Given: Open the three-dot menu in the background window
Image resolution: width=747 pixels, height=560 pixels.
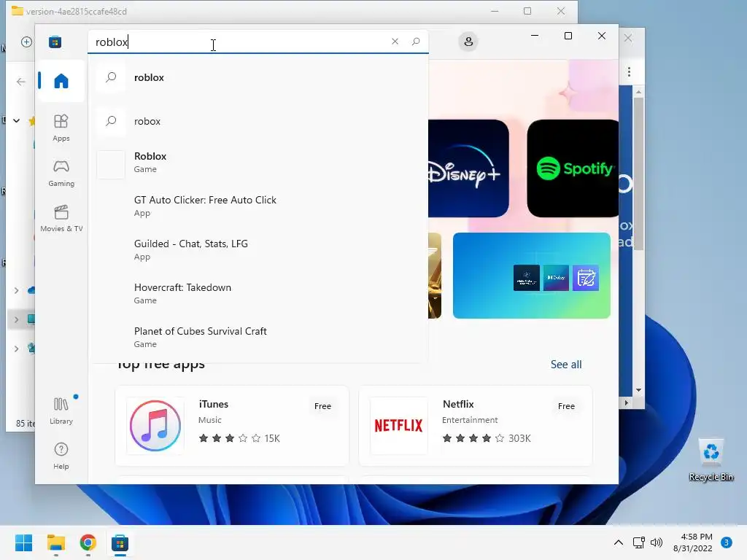Looking at the screenshot, I should (630, 72).
